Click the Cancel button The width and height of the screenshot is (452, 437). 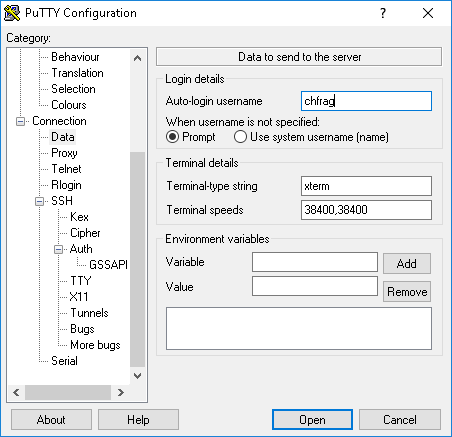coord(400,420)
